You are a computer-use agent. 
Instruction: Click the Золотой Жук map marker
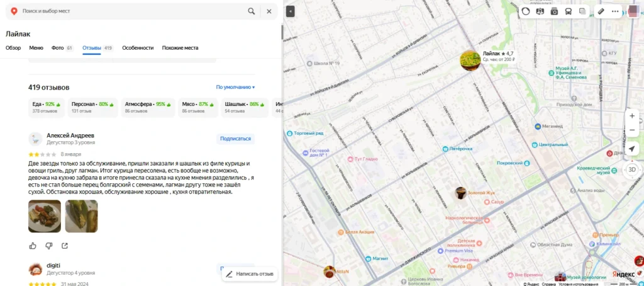point(461,193)
